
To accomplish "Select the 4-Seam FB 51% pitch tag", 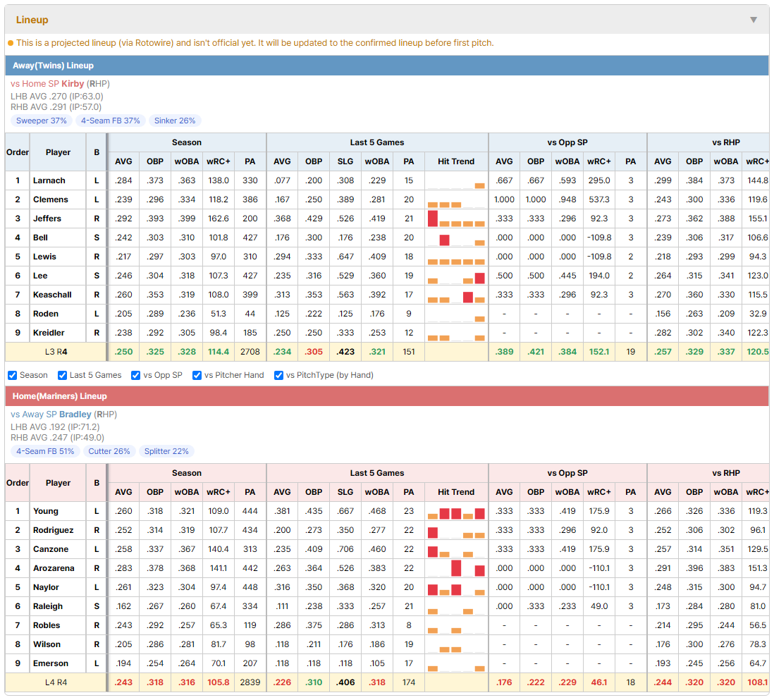I will click(x=45, y=451).
